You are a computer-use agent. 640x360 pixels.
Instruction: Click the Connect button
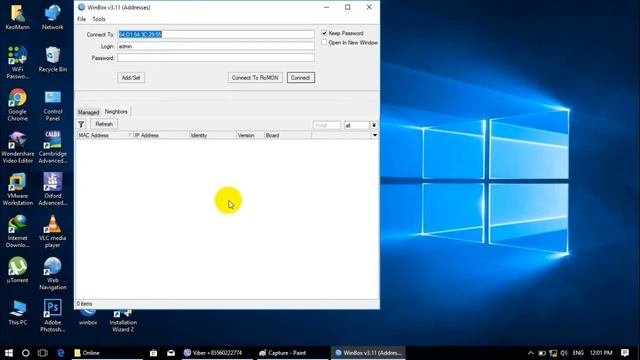tap(301, 78)
